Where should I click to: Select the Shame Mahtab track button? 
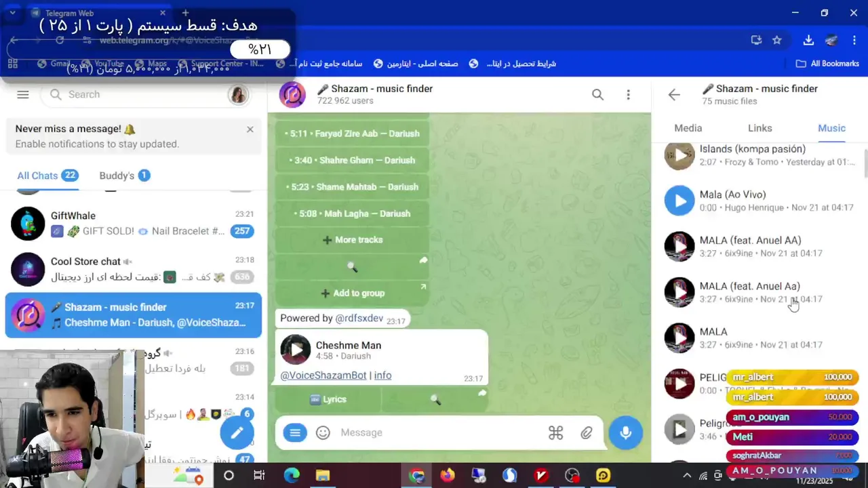(x=352, y=187)
